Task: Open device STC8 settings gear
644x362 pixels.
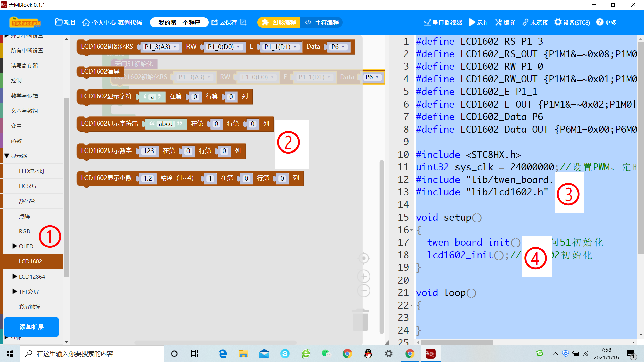Action: point(558,22)
